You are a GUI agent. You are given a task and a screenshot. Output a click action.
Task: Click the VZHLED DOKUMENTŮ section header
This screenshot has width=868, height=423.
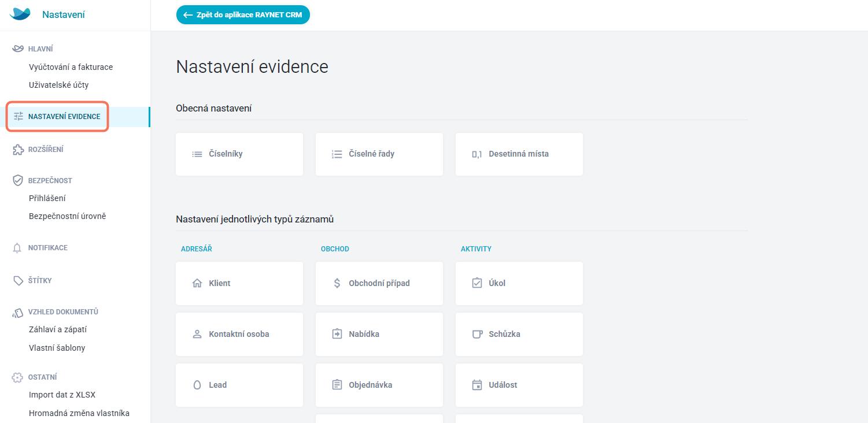coord(64,312)
